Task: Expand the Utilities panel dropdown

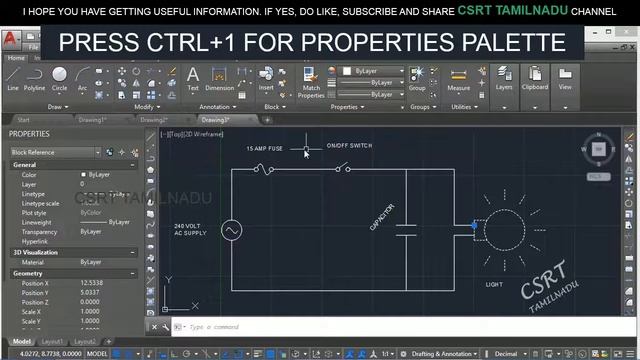Action: [x=464, y=107]
